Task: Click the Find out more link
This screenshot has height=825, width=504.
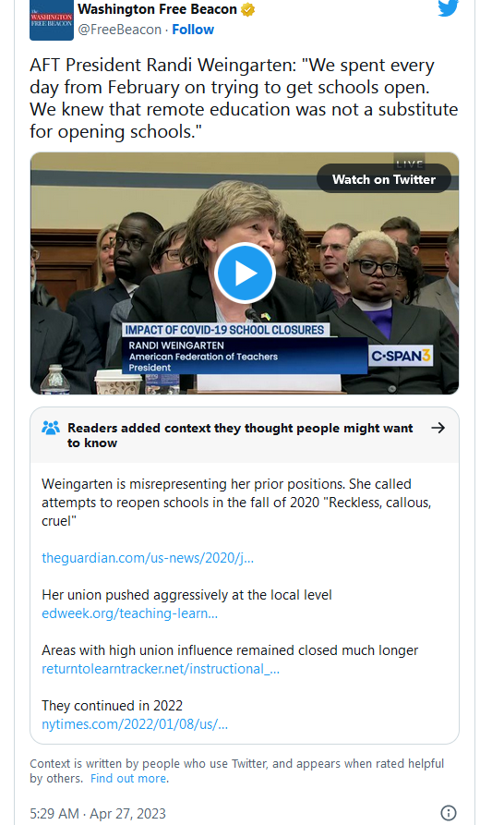Action: point(128,778)
